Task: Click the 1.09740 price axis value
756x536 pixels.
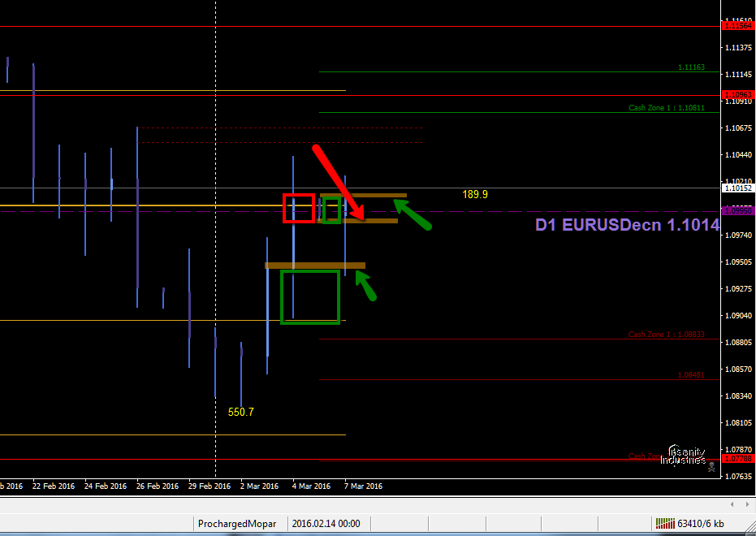Action: (739, 235)
